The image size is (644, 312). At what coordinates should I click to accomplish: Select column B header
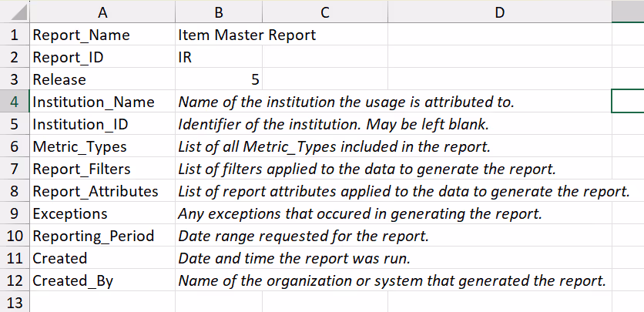point(219,12)
